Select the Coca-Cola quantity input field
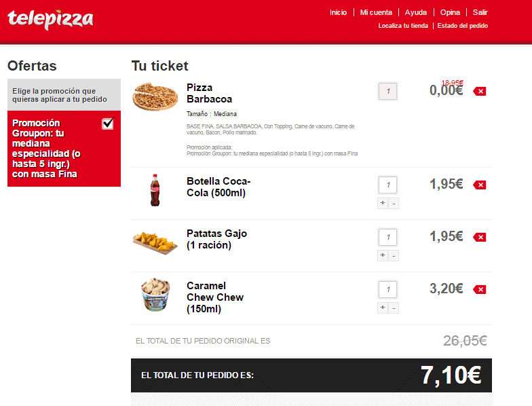 (x=388, y=185)
